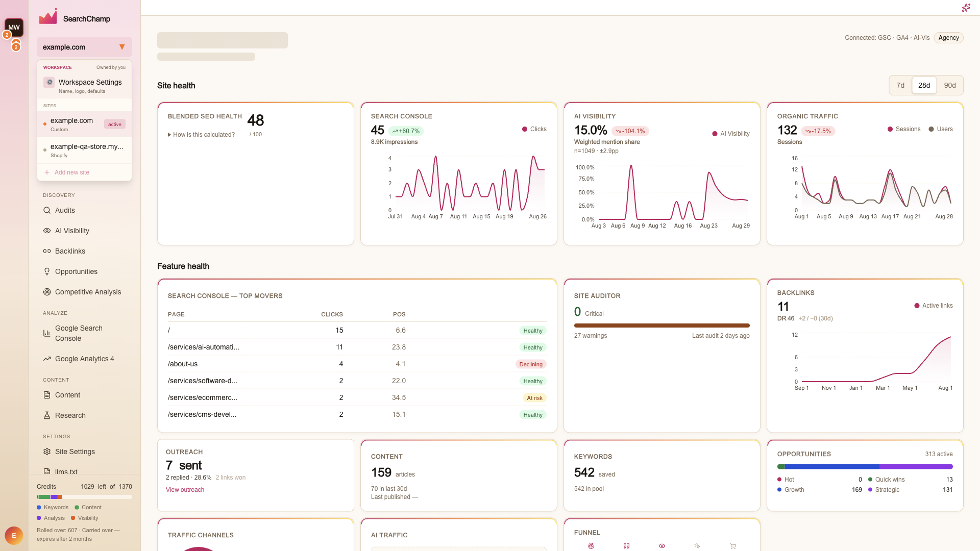
Task: Open Competitive Analysis page
Action: tap(84, 292)
